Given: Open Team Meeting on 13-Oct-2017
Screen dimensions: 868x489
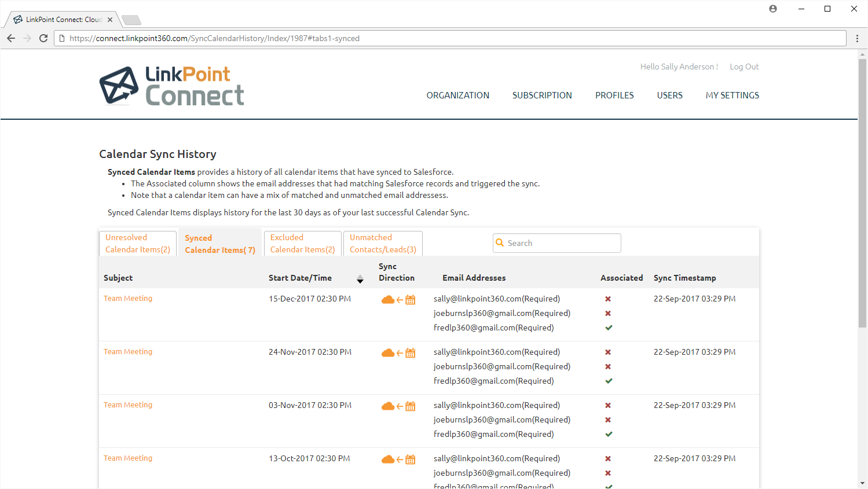Looking at the screenshot, I should [128, 458].
